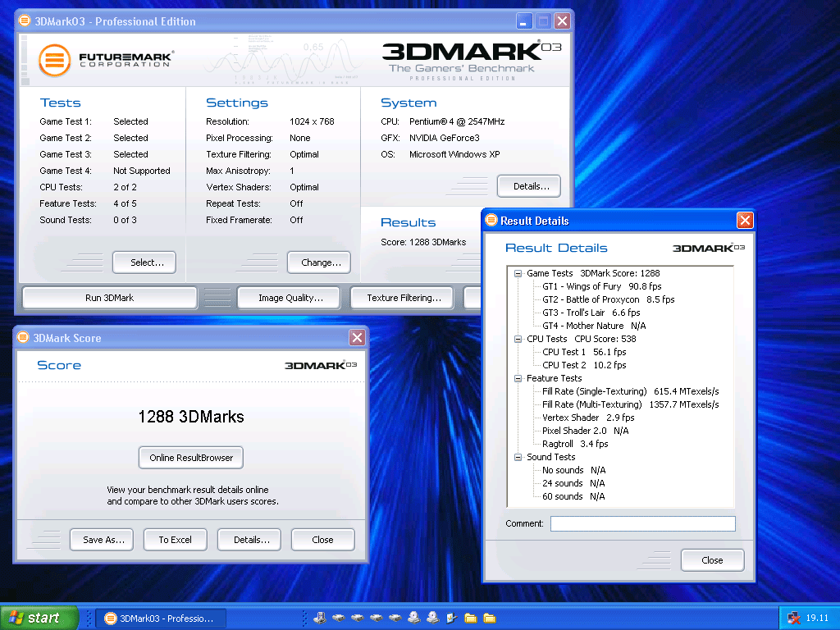Export results with To Excel button
Screen dimensions: 840x630
coord(176,540)
